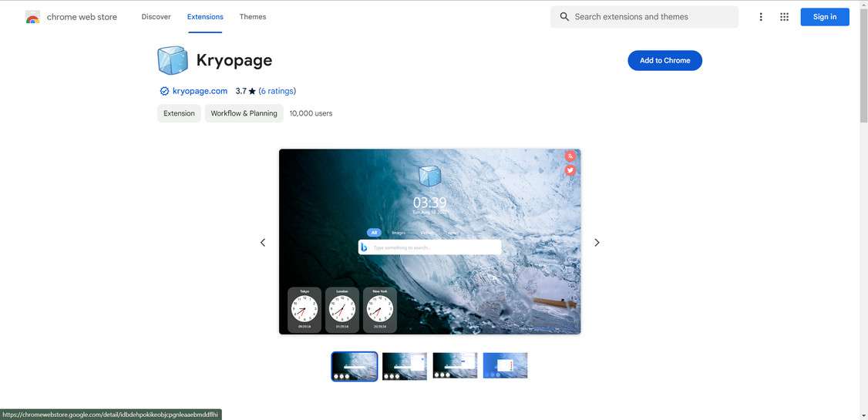Switch to the Extensions tab
868x420 pixels.
(x=205, y=17)
